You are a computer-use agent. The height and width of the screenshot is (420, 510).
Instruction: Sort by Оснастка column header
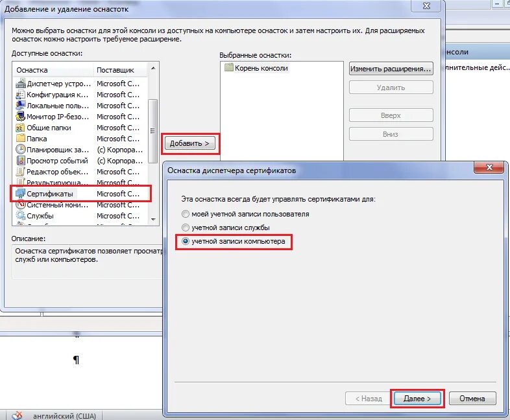53,70
